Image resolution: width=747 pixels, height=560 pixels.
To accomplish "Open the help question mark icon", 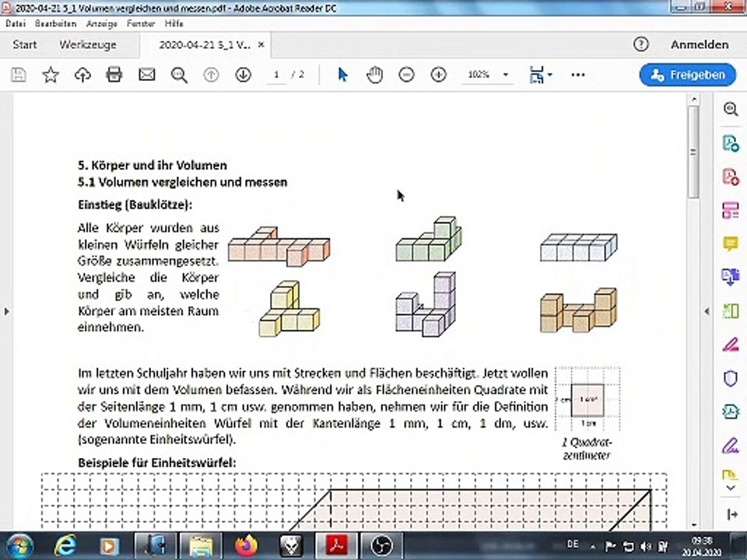I will pyautogui.click(x=641, y=44).
